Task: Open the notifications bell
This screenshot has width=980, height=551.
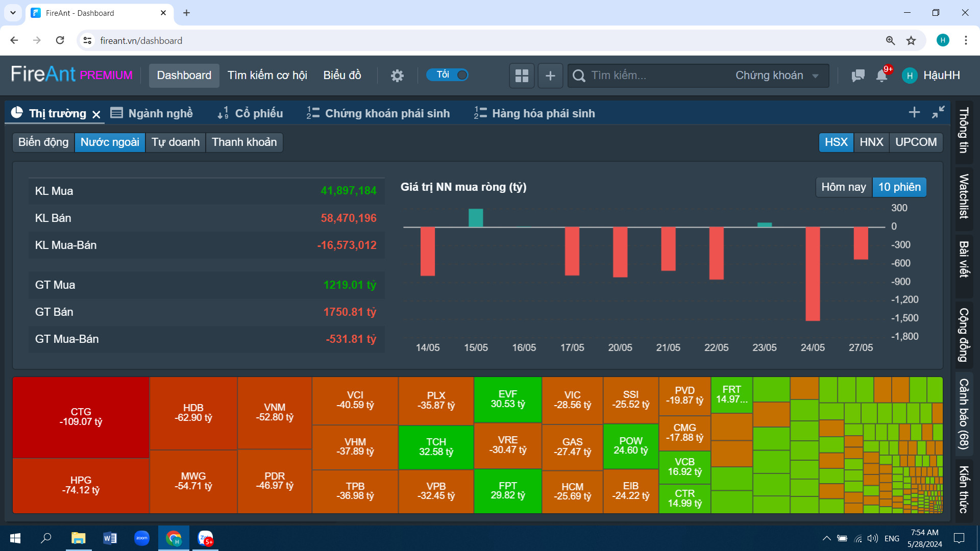Action: click(x=881, y=76)
